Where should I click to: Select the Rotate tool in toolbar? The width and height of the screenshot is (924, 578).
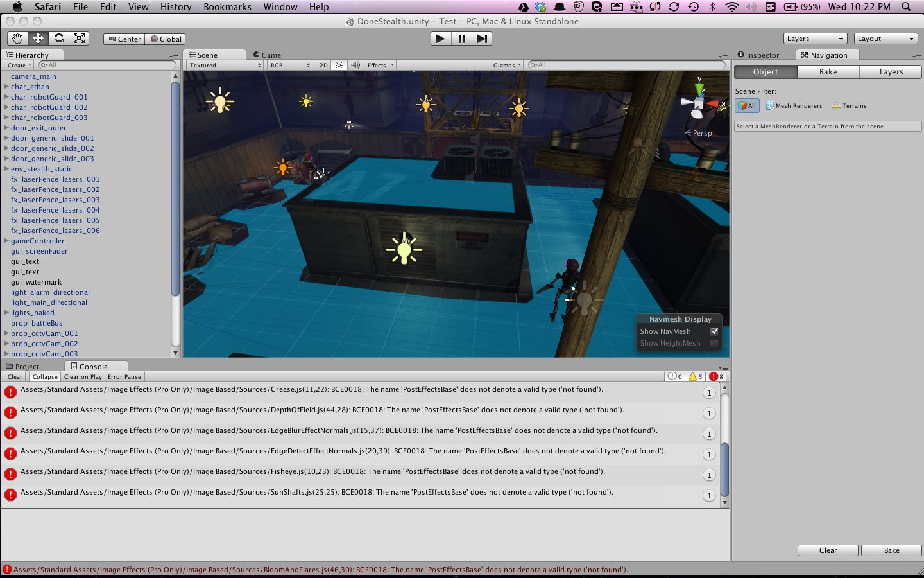pyautogui.click(x=58, y=39)
